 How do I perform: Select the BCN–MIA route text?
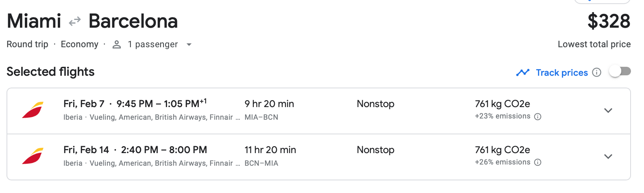(261, 163)
